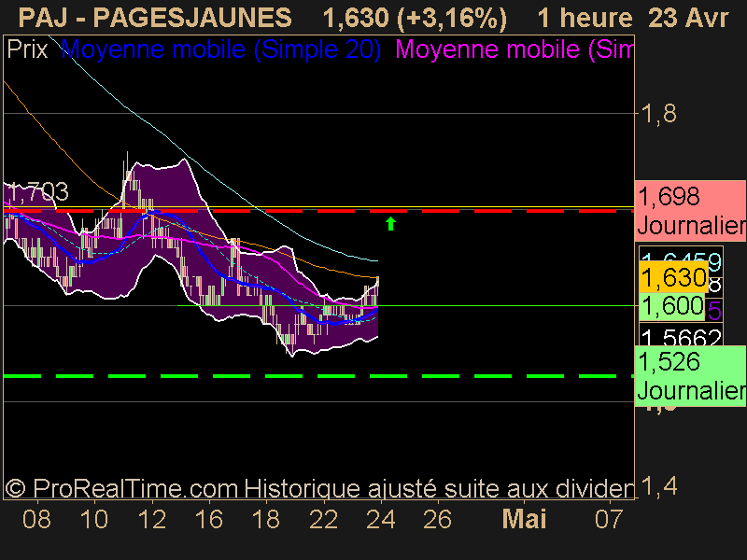This screenshot has height=560, width=747.
Task: Click the '1 heure' timeframe label
Action: coord(585,18)
